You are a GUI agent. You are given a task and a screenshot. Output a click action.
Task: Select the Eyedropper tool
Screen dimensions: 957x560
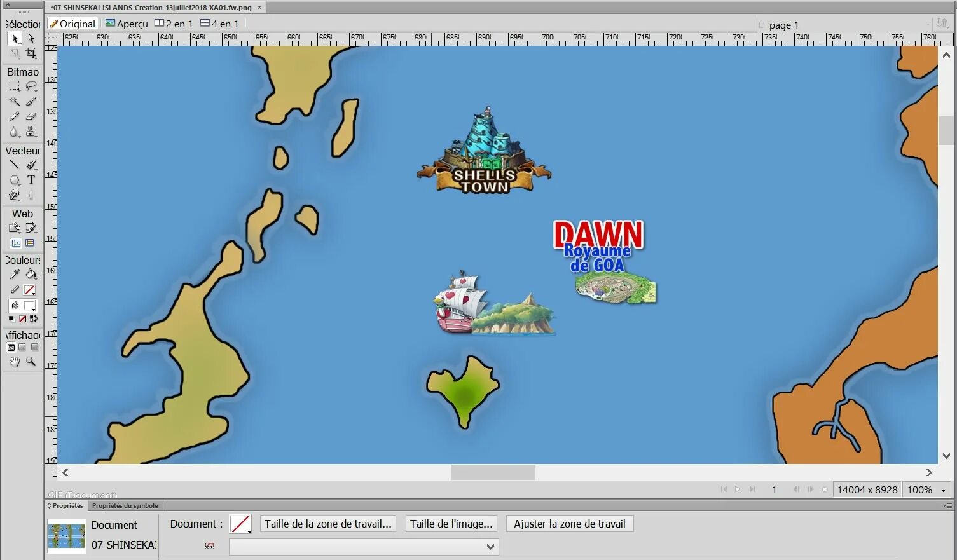click(x=15, y=274)
